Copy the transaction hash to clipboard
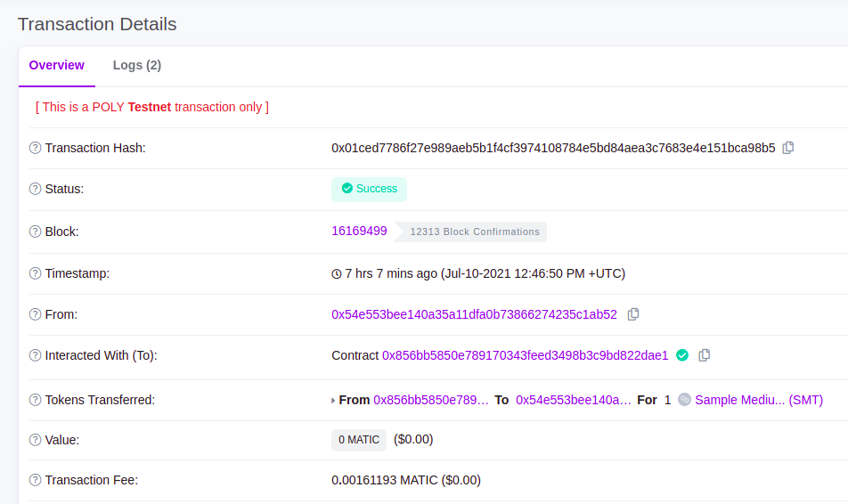 click(788, 148)
